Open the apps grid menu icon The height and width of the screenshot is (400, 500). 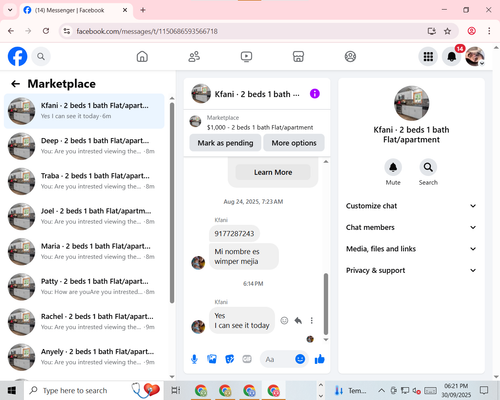click(x=428, y=57)
